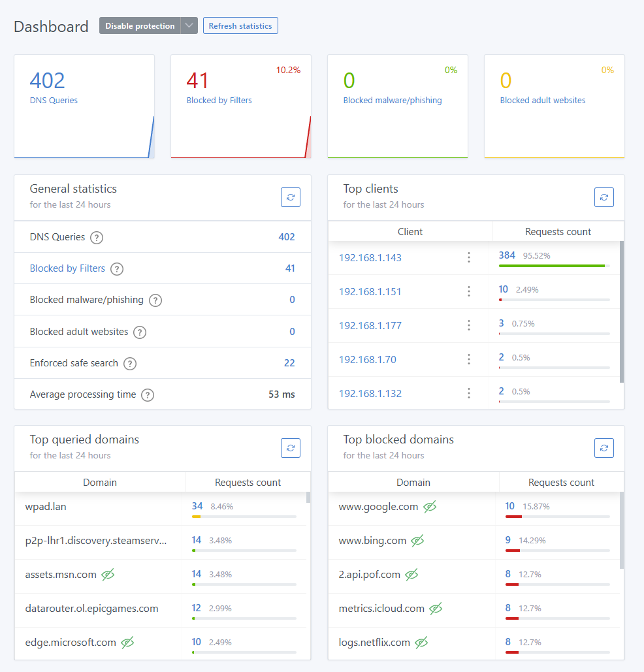This screenshot has width=644, height=672.
Task: Show help for Enforced safe search
Action: tap(130, 364)
